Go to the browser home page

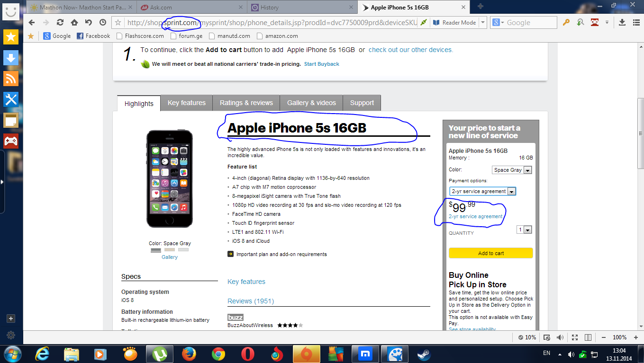[74, 22]
